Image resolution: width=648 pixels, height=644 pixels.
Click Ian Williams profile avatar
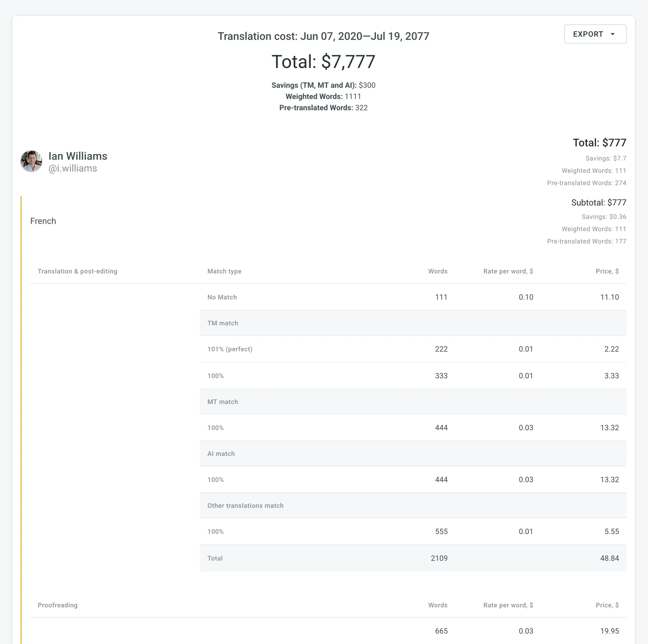tap(32, 161)
